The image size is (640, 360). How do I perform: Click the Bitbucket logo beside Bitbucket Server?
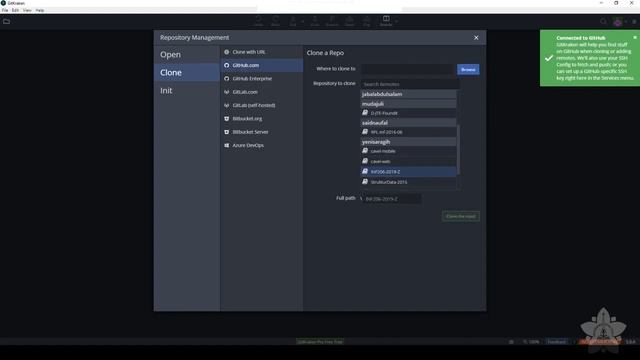pyautogui.click(x=227, y=132)
